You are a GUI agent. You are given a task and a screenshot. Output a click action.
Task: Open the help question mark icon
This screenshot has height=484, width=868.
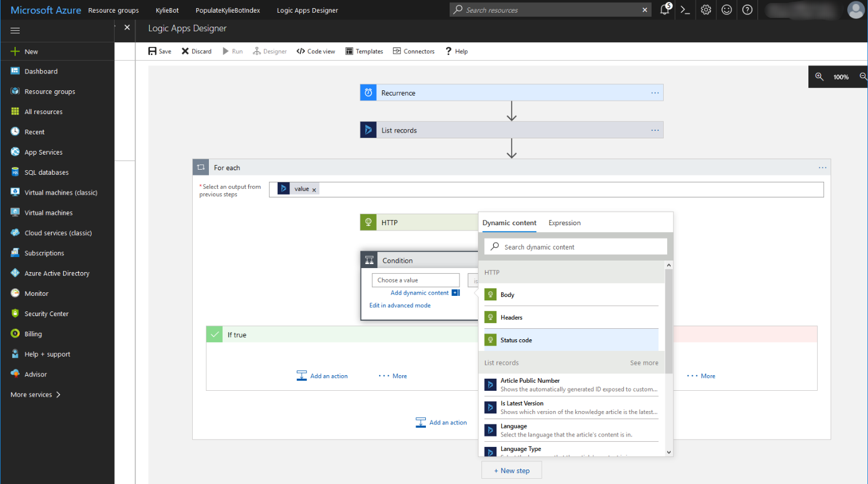748,10
